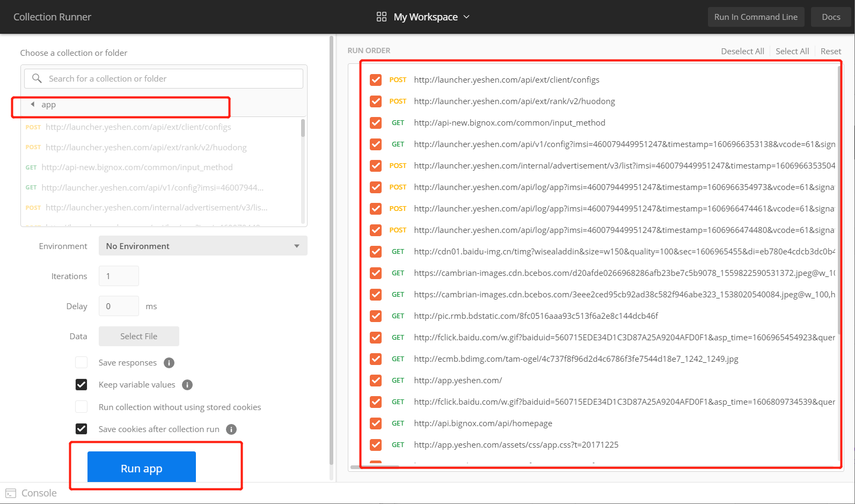
Task: Click the workspace grid icon beside My Workspace
Action: coord(382,17)
